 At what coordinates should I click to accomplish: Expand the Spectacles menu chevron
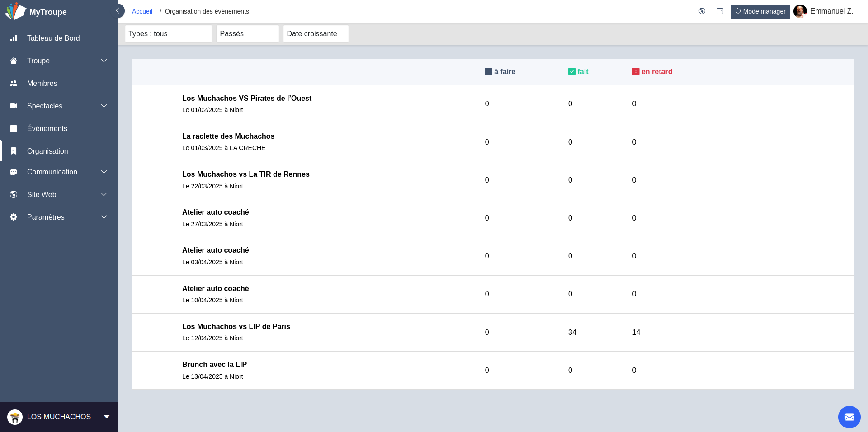tap(104, 106)
